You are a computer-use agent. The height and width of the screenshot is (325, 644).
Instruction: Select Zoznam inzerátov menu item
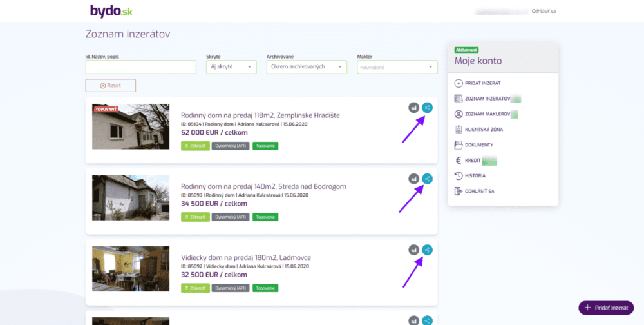(x=488, y=99)
